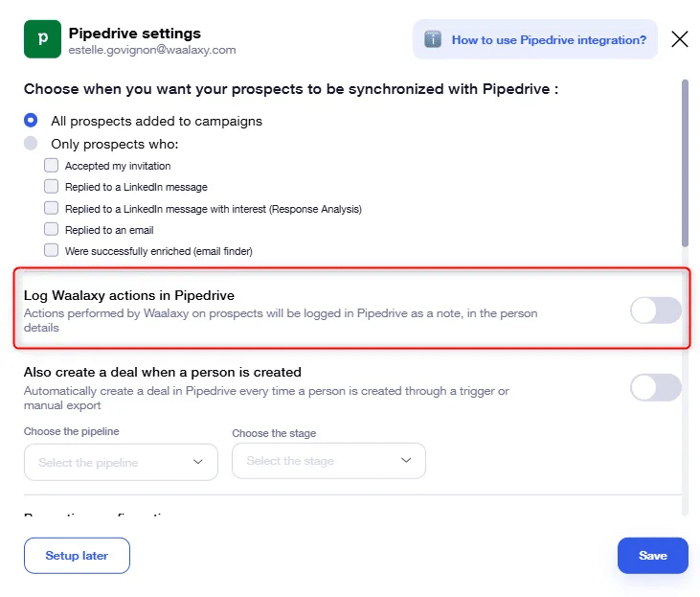Click the Setup later button
Image resolution: width=700 pixels, height=597 pixels.
click(77, 556)
